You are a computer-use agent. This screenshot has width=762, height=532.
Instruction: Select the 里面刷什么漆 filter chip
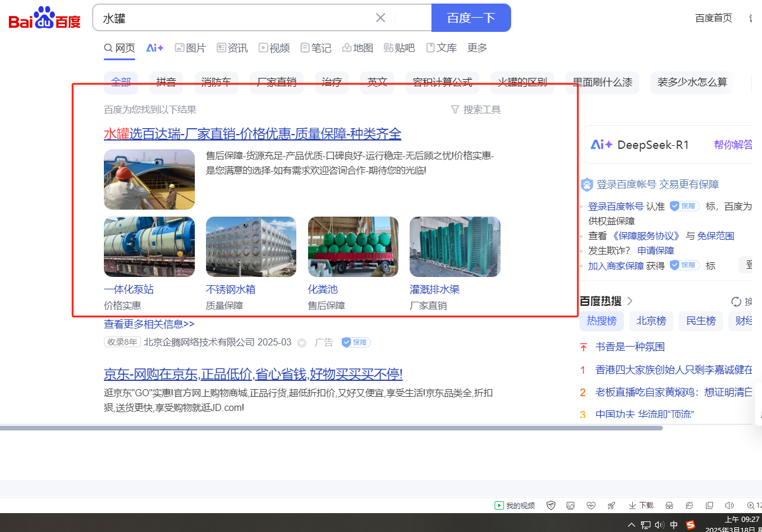pyautogui.click(x=602, y=83)
